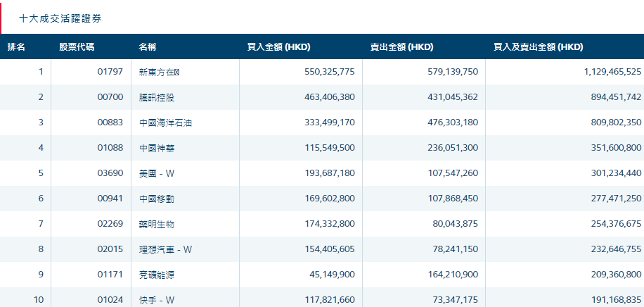Select stock code 00883

[110, 123]
